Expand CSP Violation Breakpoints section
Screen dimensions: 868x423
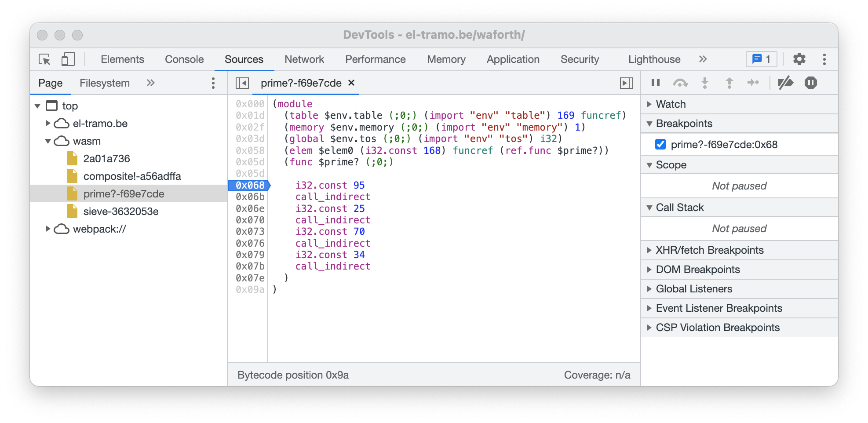[739, 328]
